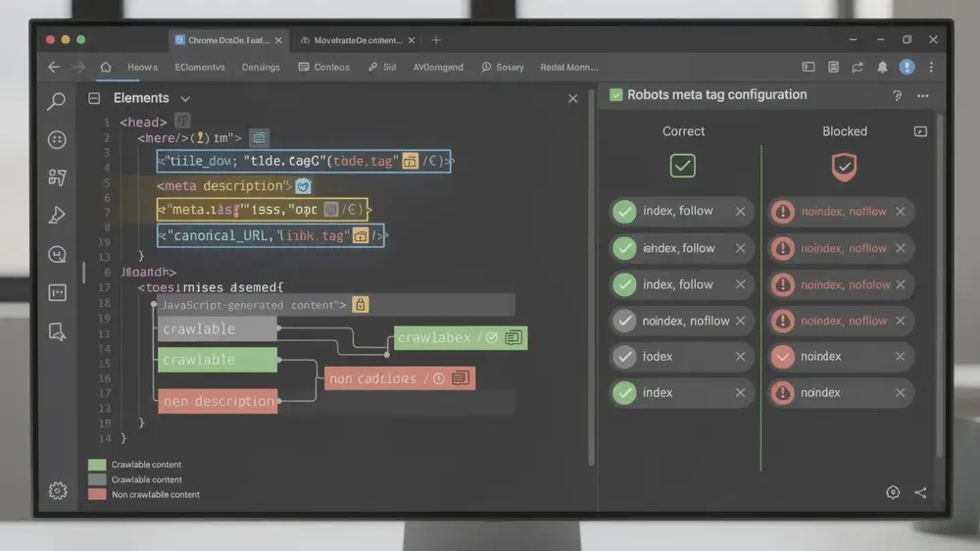Open the EClomontvs menu item

pyautogui.click(x=200, y=67)
